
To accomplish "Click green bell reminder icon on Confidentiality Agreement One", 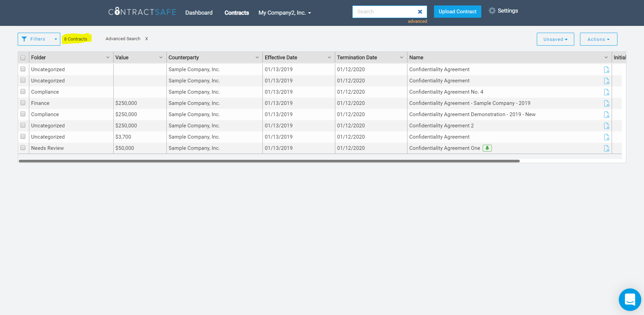I will (487, 148).
